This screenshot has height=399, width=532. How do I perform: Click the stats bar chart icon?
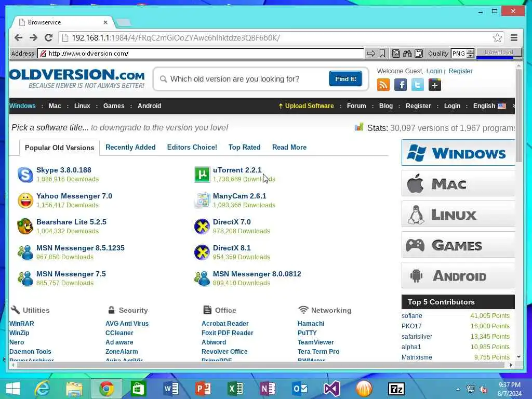359,127
